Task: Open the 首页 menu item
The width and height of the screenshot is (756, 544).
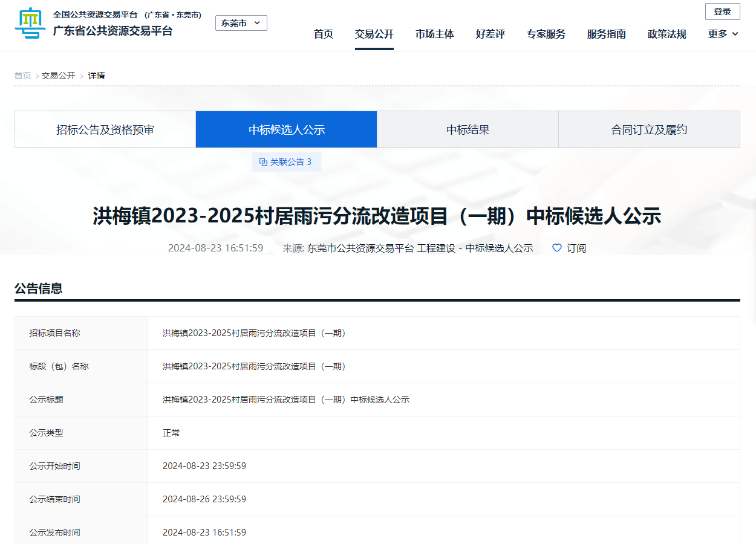Action: pos(323,34)
